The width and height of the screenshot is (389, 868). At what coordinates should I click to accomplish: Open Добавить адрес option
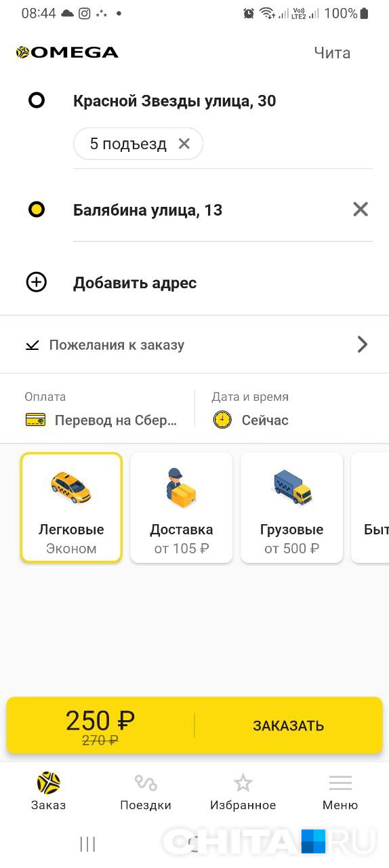click(x=135, y=283)
